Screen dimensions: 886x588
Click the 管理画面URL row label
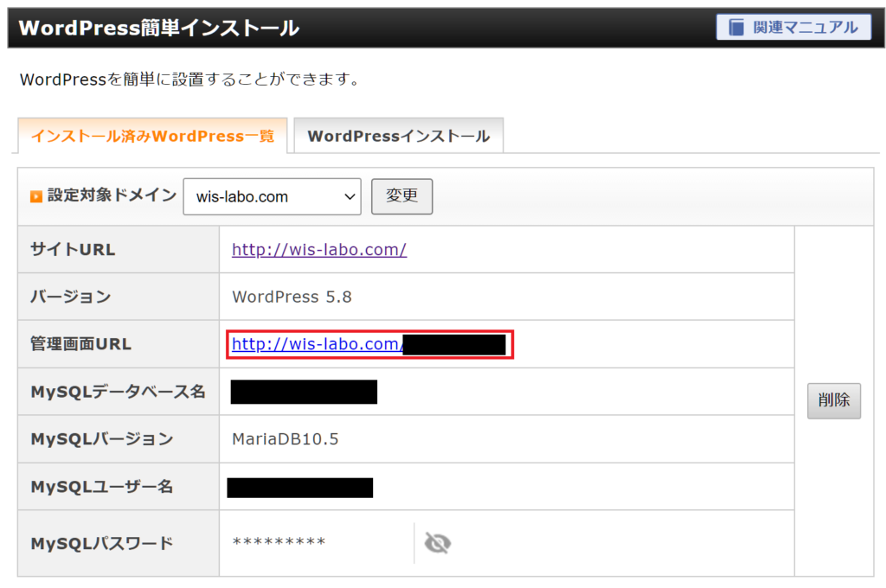click(80, 343)
